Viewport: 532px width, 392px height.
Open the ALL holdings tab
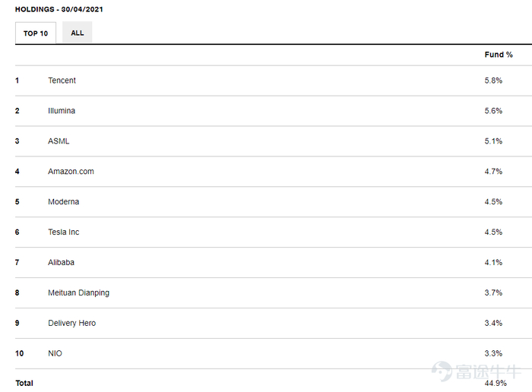[78, 33]
